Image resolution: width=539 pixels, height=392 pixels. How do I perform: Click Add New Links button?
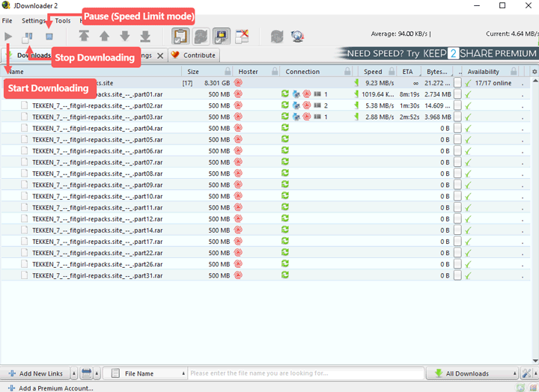click(x=35, y=373)
